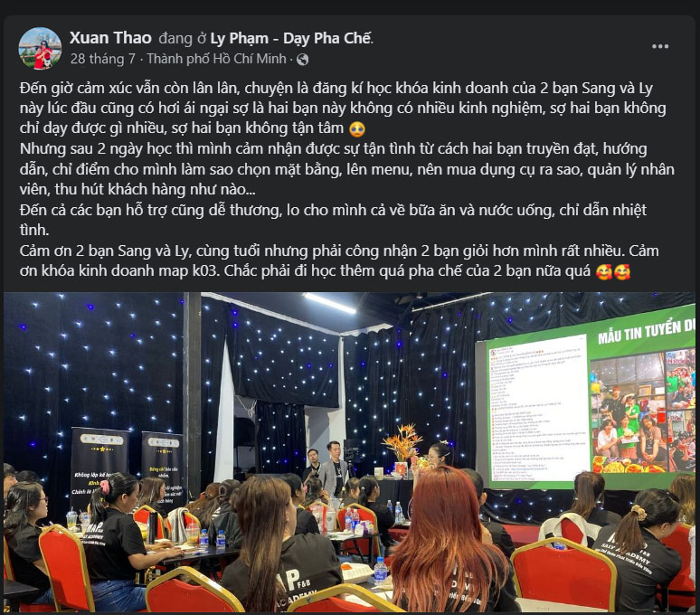700x615 pixels.
Task: Click the teary-eyed emoji in post
Action: coord(356,129)
